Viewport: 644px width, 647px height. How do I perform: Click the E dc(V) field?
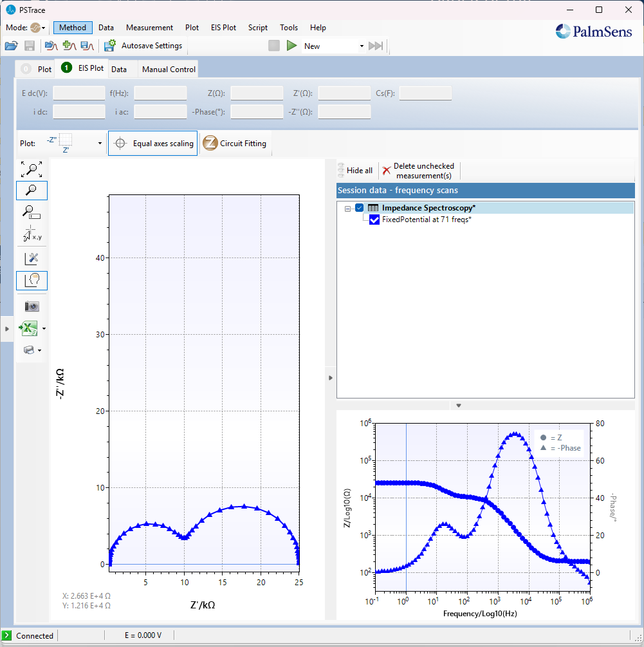[78, 93]
